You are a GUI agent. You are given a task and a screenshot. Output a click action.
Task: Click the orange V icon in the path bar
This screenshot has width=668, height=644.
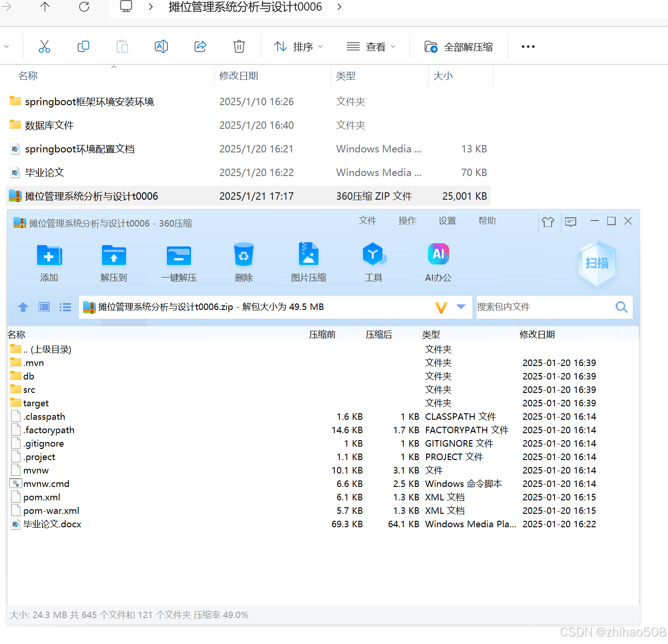441,307
